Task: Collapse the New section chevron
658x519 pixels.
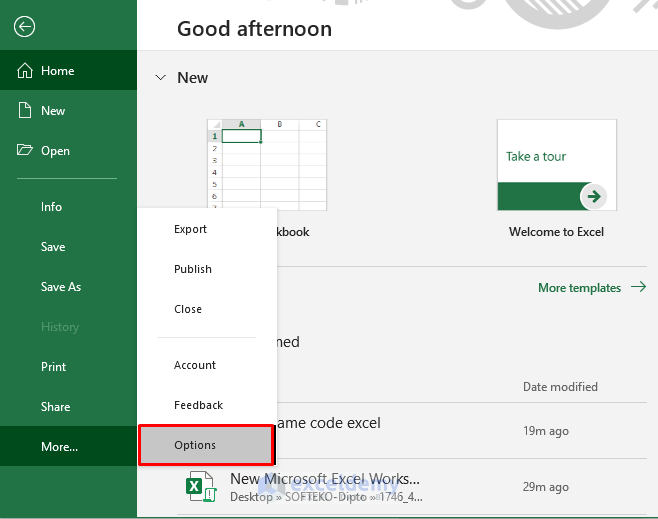Action: coord(160,78)
